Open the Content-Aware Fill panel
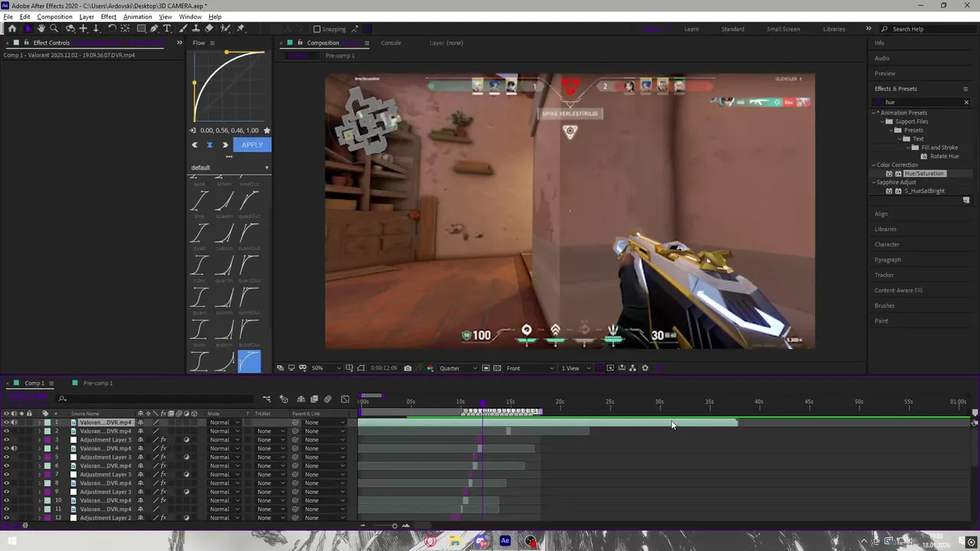This screenshot has width=980, height=551. click(x=899, y=291)
